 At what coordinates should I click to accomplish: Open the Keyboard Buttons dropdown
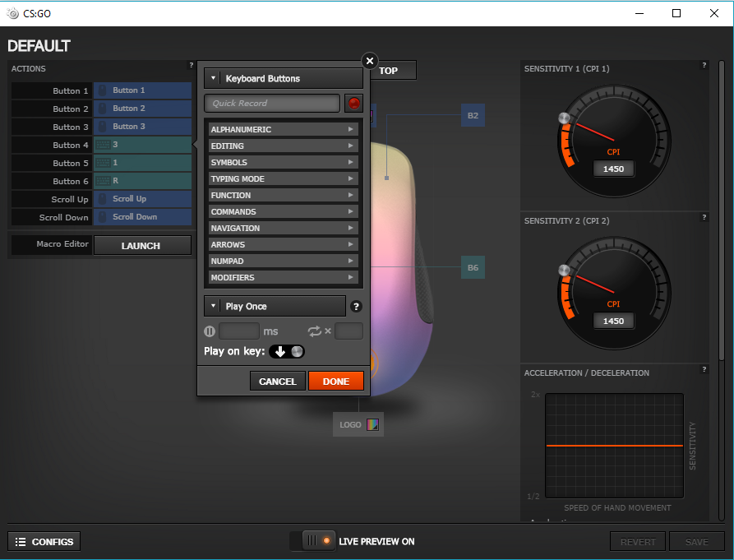284,79
